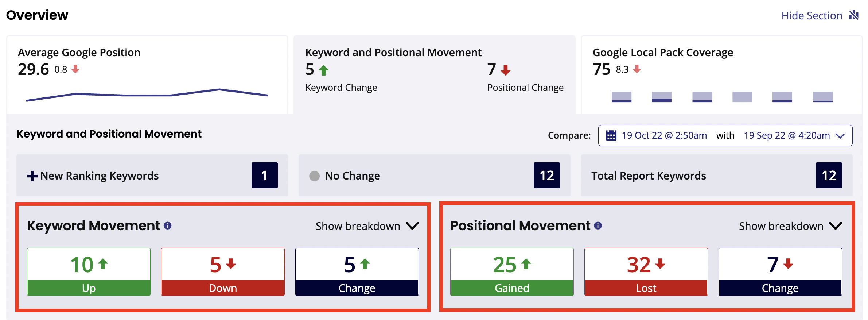Click the green arrow next to Keyword Change 5

(324, 70)
